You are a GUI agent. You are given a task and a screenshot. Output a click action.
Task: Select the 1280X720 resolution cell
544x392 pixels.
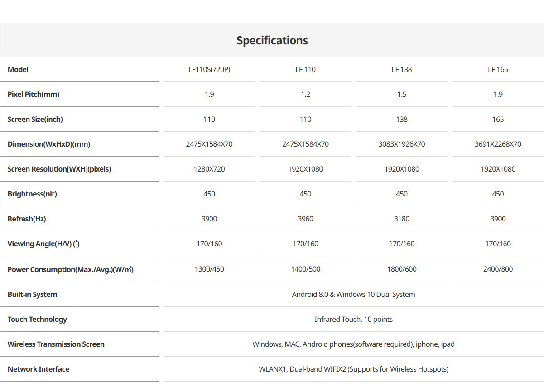(209, 169)
